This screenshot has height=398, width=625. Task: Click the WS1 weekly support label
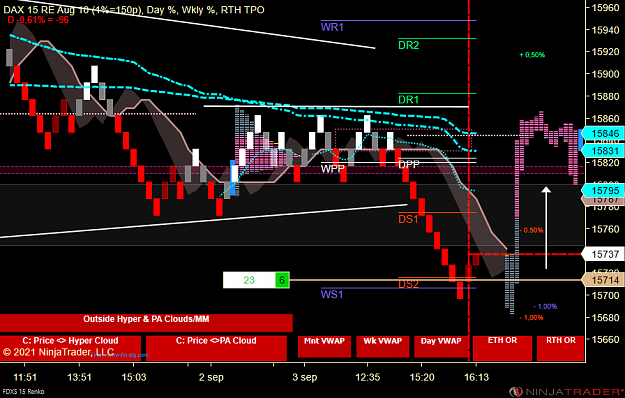point(332,294)
